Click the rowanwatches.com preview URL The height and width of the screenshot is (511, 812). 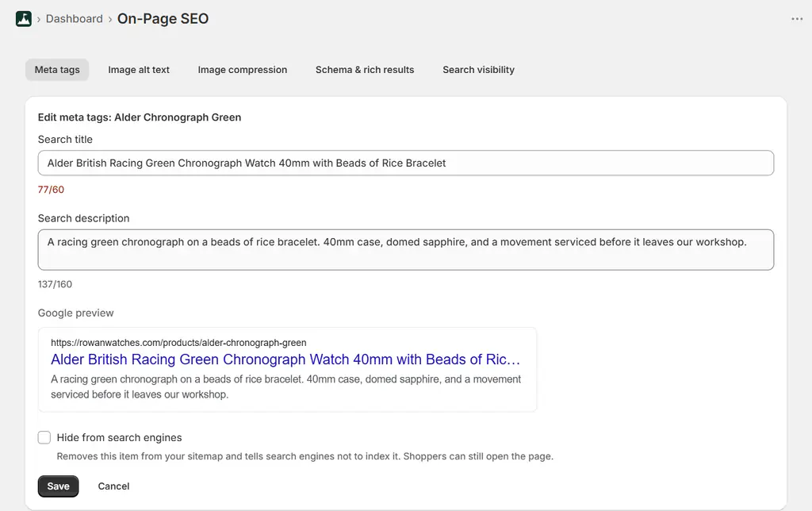[178, 343]
